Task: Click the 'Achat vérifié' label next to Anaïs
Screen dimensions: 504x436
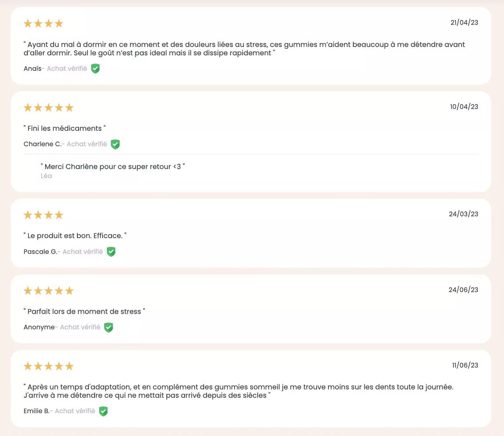Action: (x=67, y=68)
